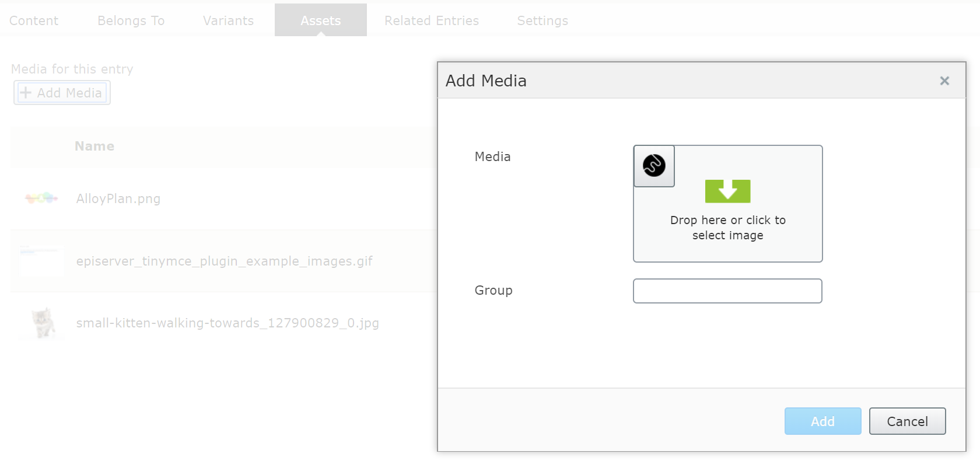Select small-kitten-walking-towards jpg file name
The image size is (980, 471).
[x=228, y=323]
